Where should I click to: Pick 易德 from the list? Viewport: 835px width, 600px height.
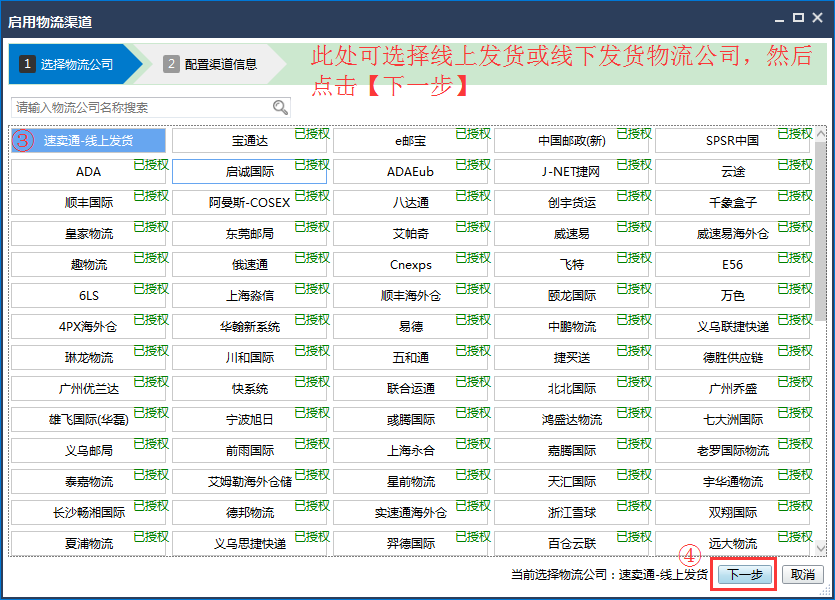pos(411,326)
